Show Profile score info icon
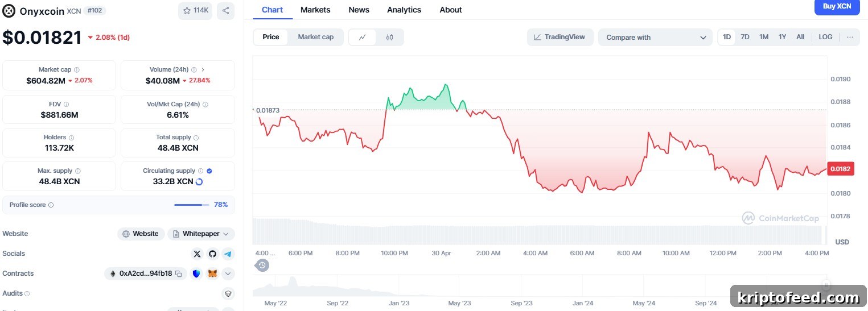 [x=51, y=205]
